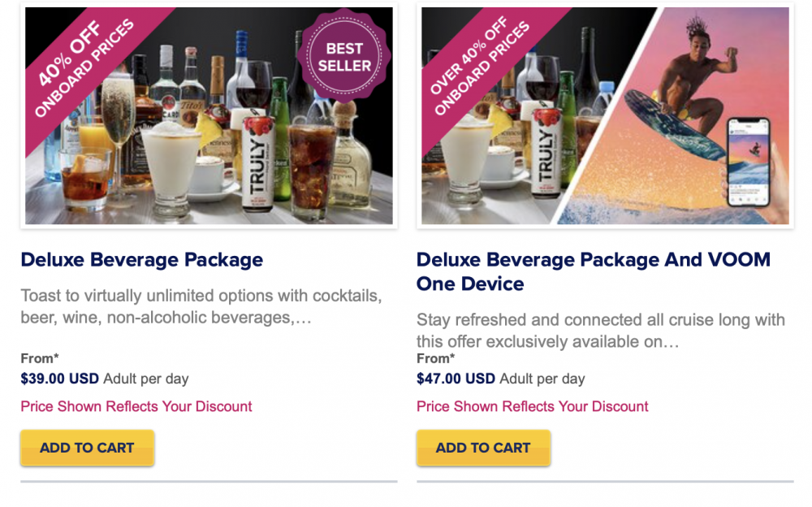Click the "From*" label above $39.00

[x=40, y=358]
